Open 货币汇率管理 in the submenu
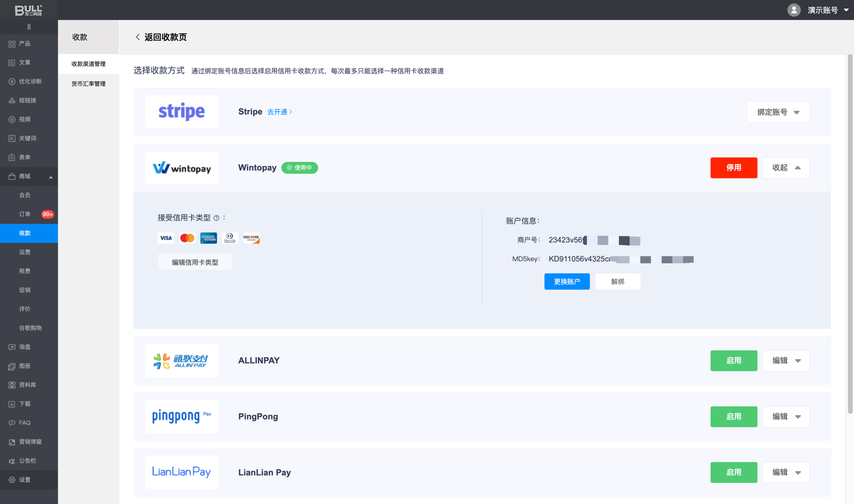854x504 pixels. [88, 84]
